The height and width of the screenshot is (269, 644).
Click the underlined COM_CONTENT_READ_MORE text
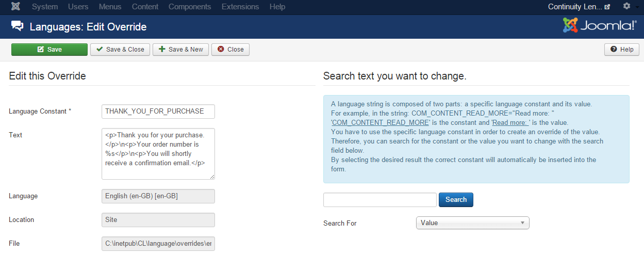pos(381,122)
